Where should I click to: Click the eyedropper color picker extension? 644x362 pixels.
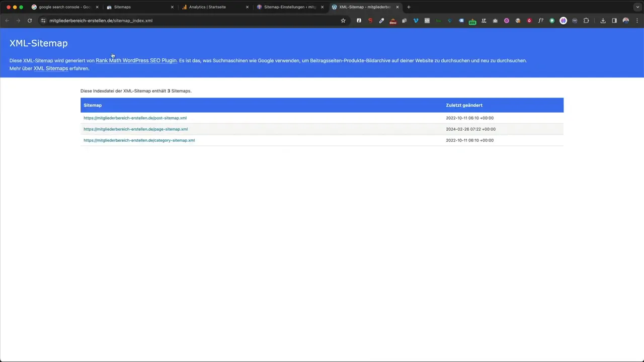[381, 21]
